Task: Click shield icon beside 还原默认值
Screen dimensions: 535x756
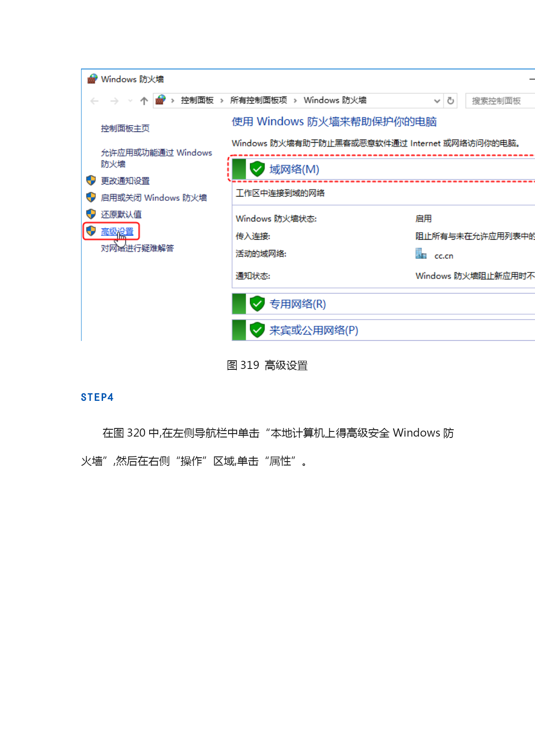Action: coord(91,214)
